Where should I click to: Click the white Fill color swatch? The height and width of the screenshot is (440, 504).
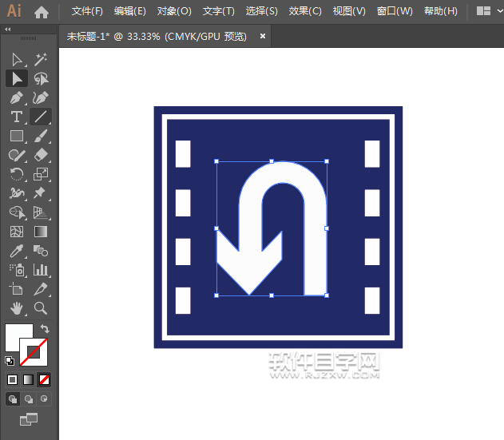click(x=17, y=335)
